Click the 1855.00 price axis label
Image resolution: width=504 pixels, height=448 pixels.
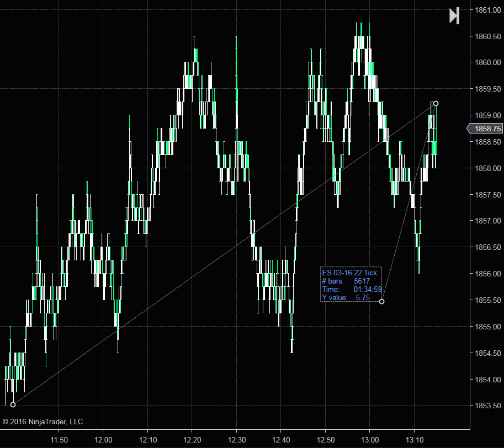[x=487, y=327]
